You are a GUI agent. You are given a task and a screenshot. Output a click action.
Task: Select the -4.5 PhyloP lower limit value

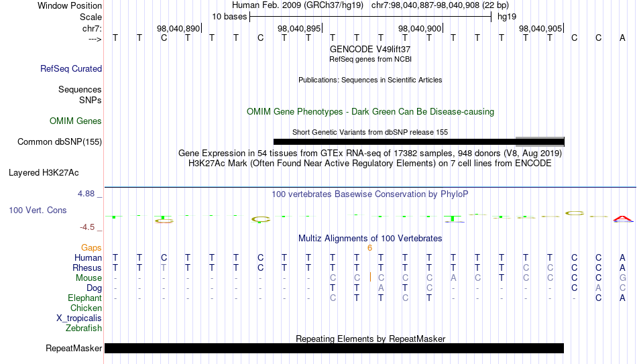pyautogui.click(x=87, y=227)
